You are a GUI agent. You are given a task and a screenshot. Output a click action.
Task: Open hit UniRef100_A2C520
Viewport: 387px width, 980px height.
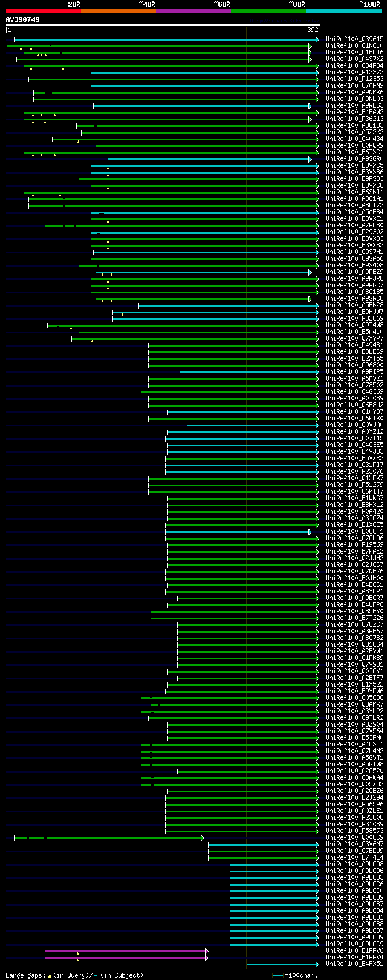[x=354, y=771]
